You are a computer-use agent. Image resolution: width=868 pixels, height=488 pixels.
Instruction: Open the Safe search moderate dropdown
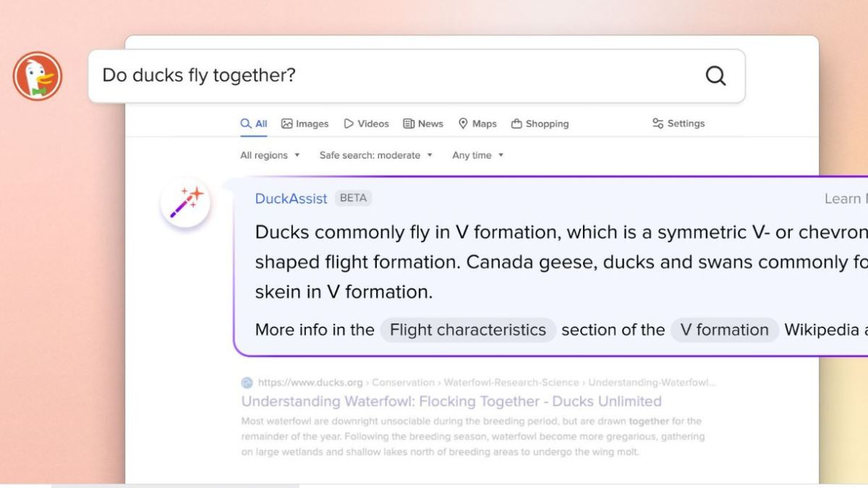376,155
